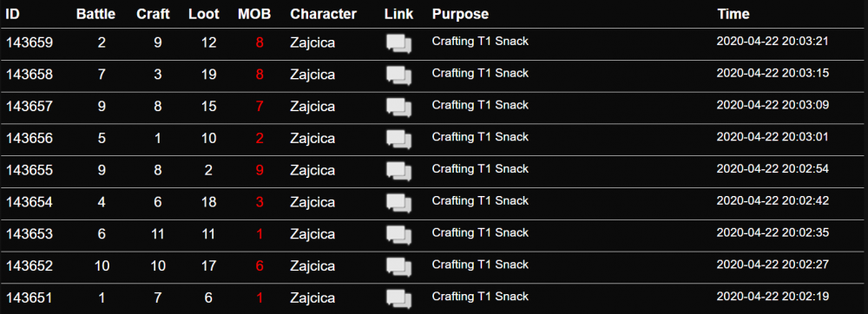The height and width of the screenshot is (314, 868).
Task: Open link icon for roll 143652
Action: [398, 267]
